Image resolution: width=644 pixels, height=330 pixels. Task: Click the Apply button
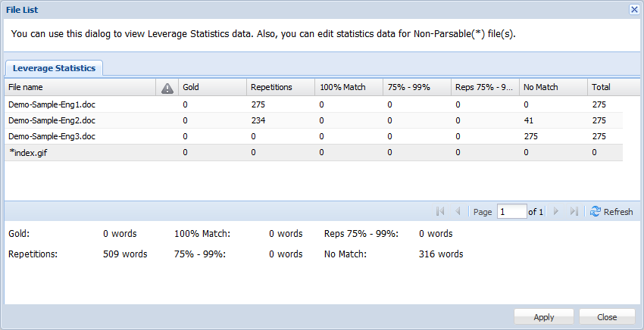[x=543, y=317]
